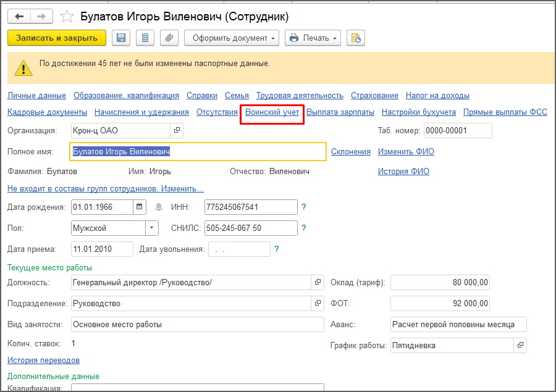This screenshot has width=556, height=392.
Task: Click the back navigation arrow
Action: (x=19, y=16)
